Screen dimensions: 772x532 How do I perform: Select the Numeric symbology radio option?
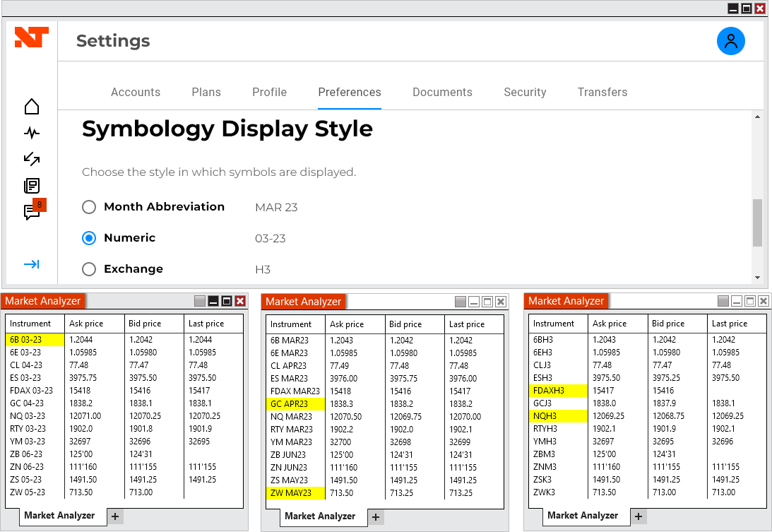(89, 238)
